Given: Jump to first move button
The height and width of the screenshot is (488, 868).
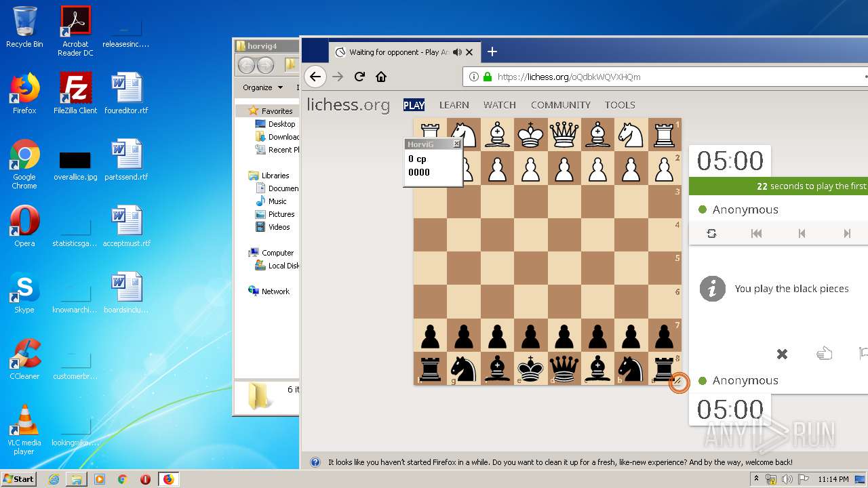Looking at the screenshot, I should tap(756, 233).
